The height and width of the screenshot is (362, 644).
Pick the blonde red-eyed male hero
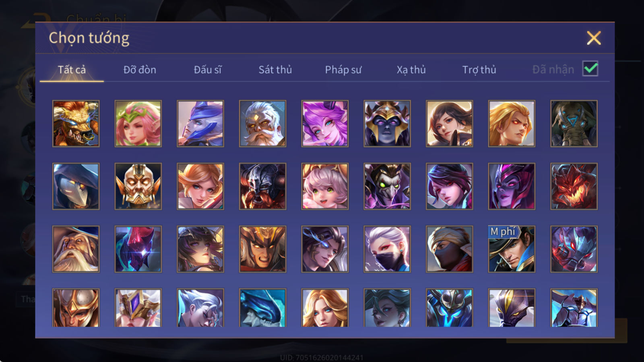(512, 123)
